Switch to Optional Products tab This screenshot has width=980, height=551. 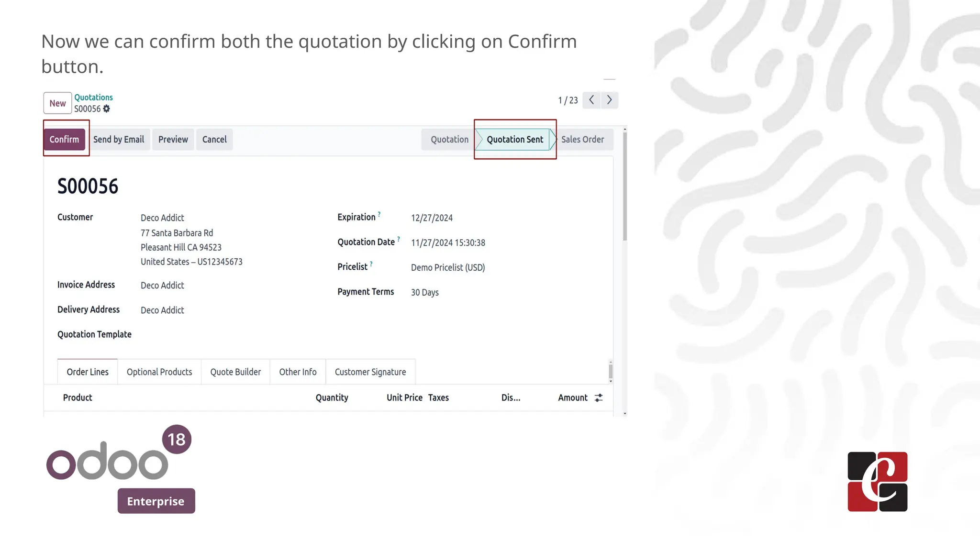(x=159, y=372)
